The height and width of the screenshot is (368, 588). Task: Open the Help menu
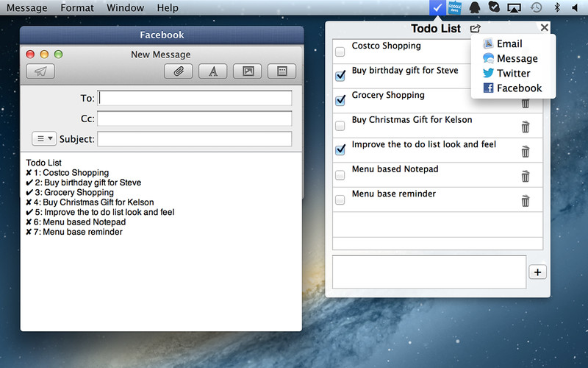click(x=168, y=7)
